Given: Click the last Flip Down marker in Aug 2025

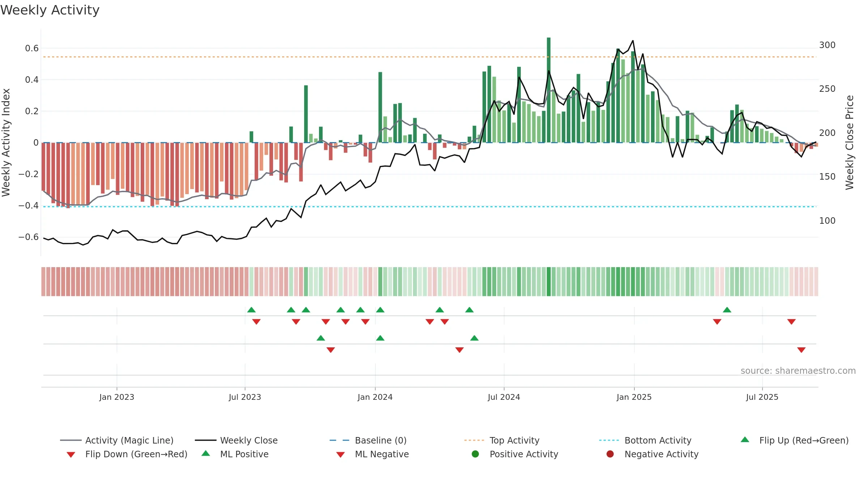Looking at the screenshot, I should tap(791, 322).
